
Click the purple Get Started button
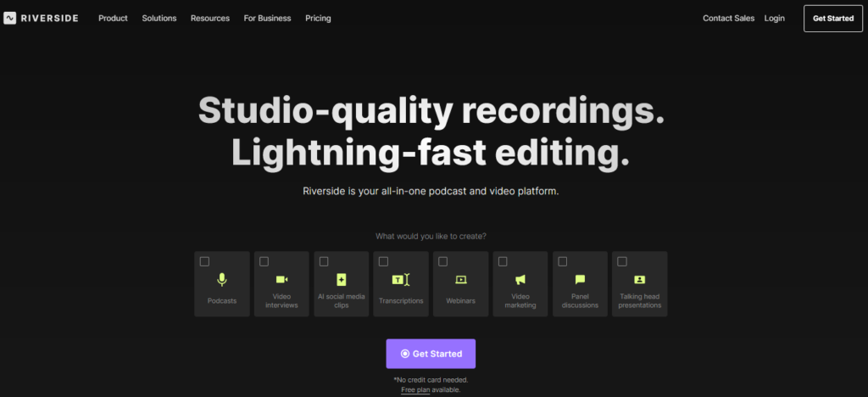[x=431, y=354]
